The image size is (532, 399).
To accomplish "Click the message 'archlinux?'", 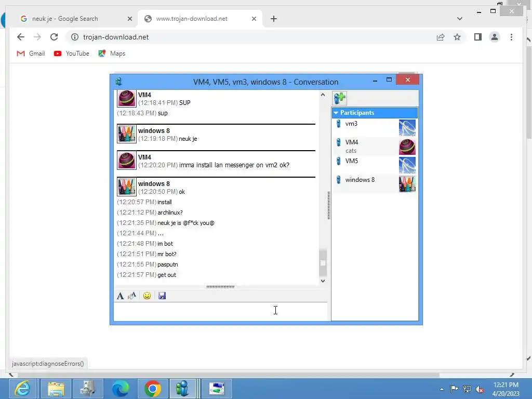I will pyautogui.click(x=170, y=212).
